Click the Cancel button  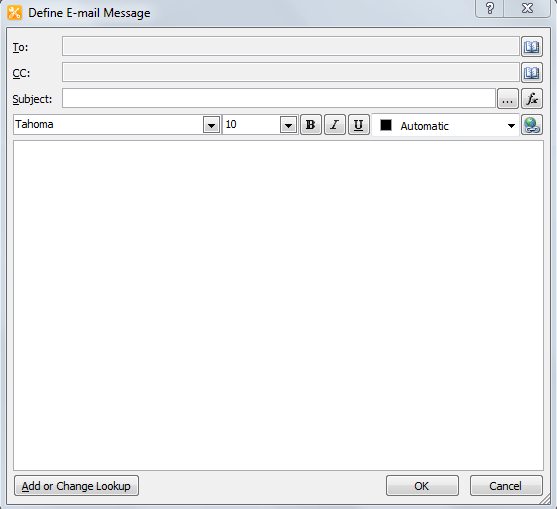506,486
